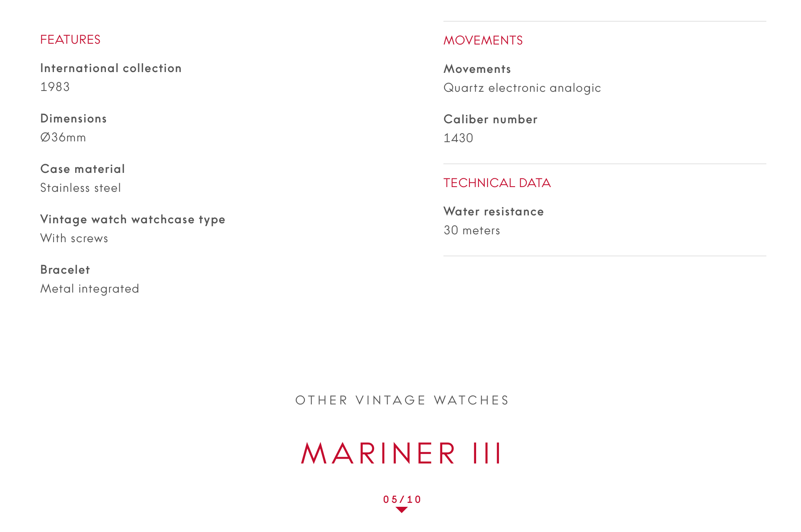Screen dimensions: 801x532
Task: Select the MOVEMENTS section heading
Action: pos(483,41)
